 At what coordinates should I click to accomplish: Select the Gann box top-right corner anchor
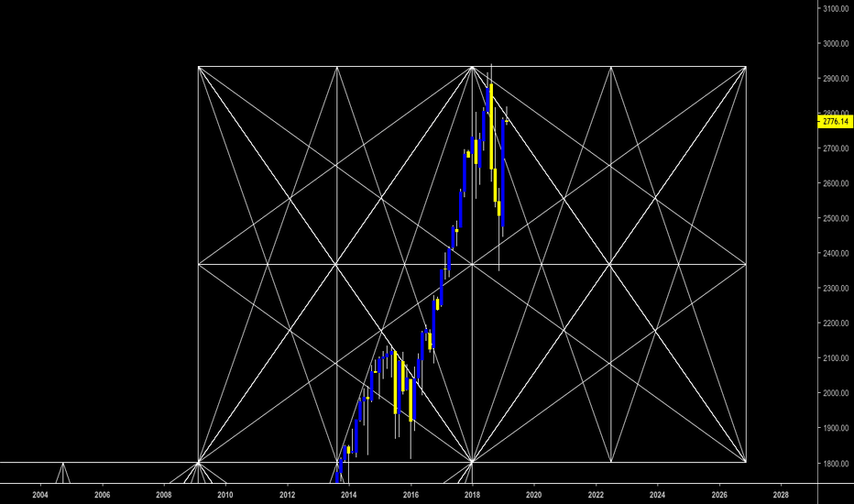click(x=746, y=67)
